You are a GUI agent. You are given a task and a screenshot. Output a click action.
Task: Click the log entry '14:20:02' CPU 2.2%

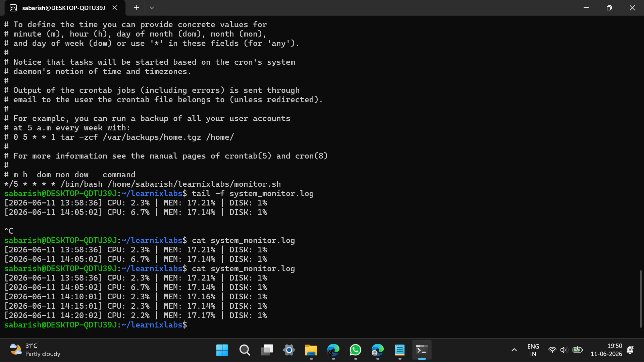pyautogui.click(x=136, y=315)
